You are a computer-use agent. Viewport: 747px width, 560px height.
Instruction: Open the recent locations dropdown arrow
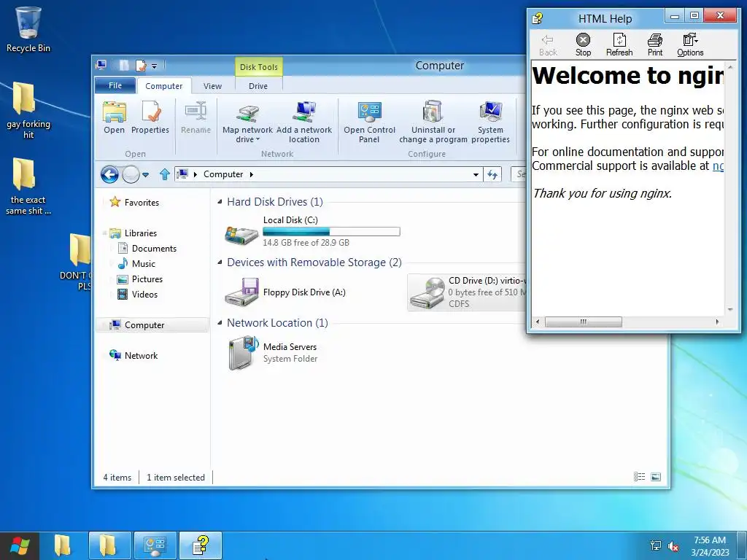pos(146,175)
